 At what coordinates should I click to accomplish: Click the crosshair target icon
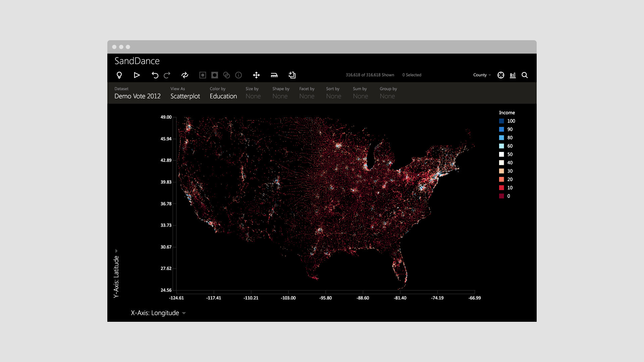(x=501, y=75)
